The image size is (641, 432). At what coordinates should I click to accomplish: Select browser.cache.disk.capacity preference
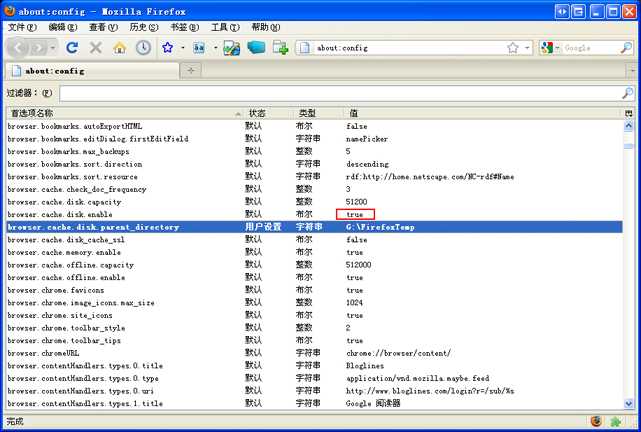point(314,201)
